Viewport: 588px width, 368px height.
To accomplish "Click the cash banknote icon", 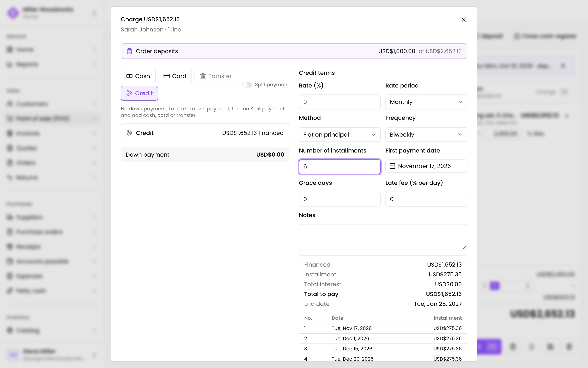I will 129,76.
